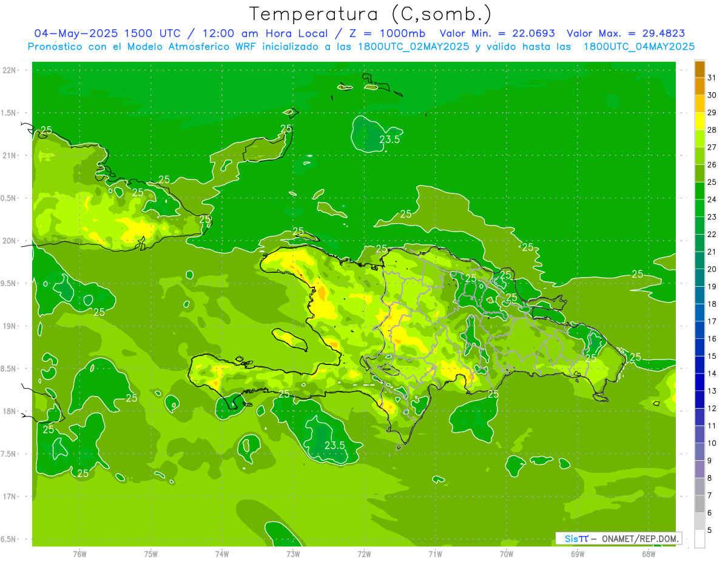This screenshot has width=728, height=562.
Task: Click the '21N' latitude axis label
Action: click(9, 156)
